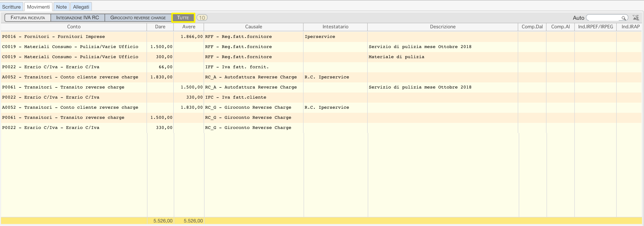Screen dimensions: 644x226
Task: Click the Comp.Dal column header
Action: pos(532,27)
